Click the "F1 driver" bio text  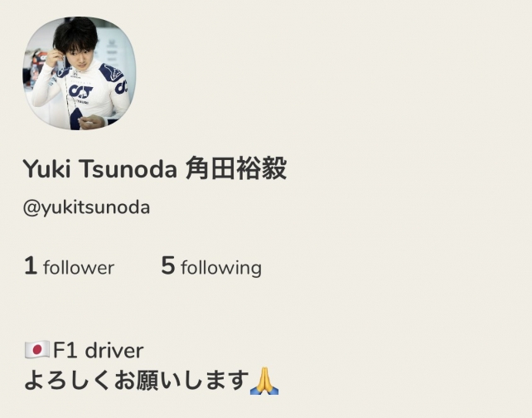tap(98, 351)
